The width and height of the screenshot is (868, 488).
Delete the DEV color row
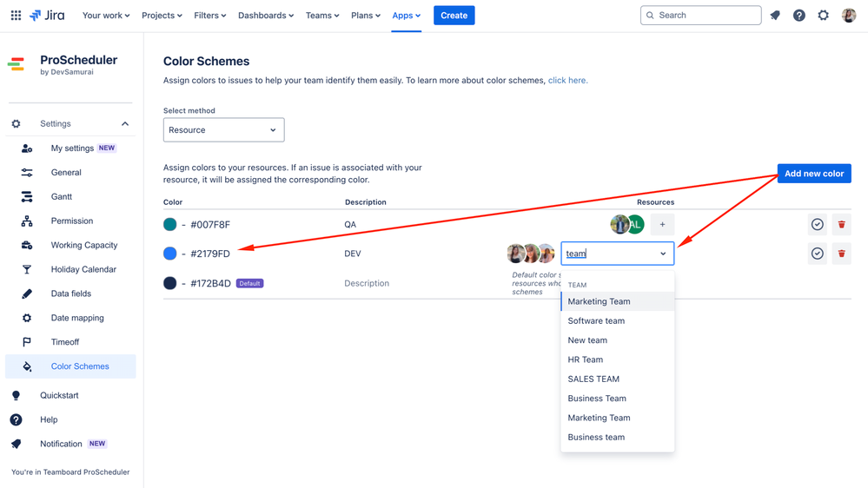click(x=841, y=254)
